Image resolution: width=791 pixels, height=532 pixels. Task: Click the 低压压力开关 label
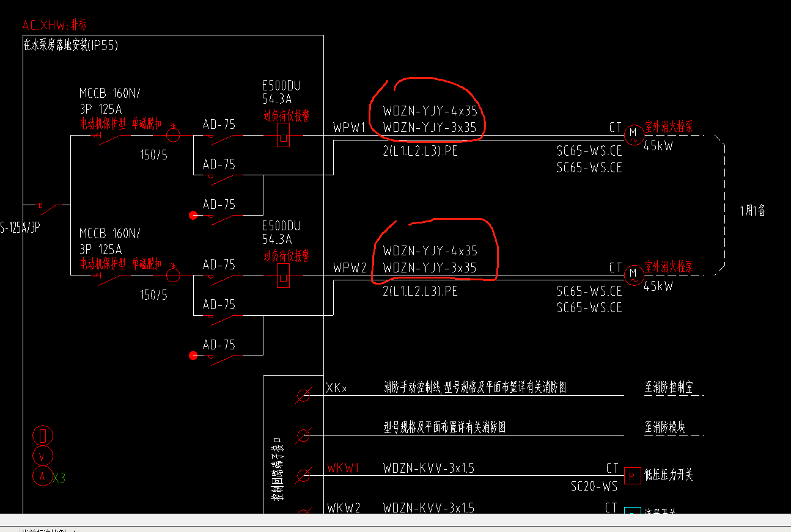[669, 475]
